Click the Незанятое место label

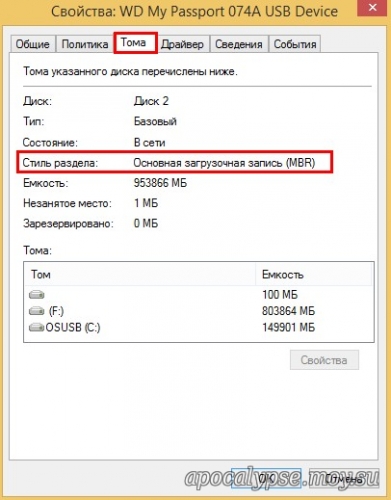click(67, 203)
